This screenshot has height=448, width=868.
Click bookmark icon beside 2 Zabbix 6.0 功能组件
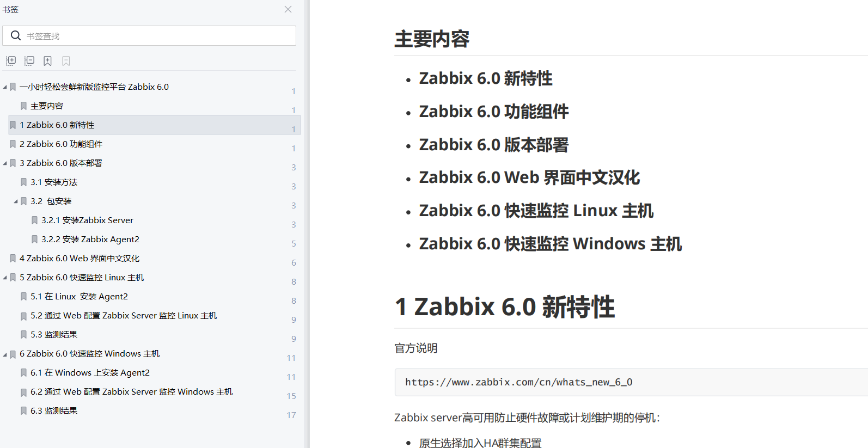point(13,144)
